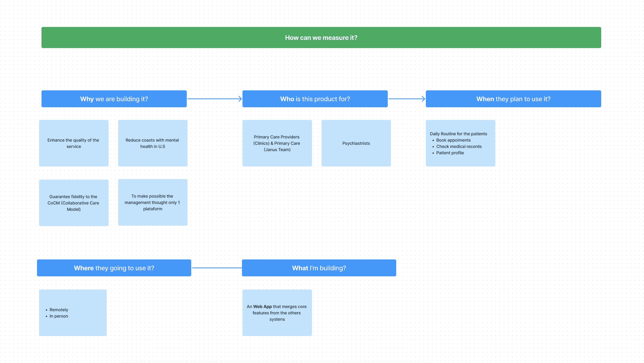Click the 'What I'm building?' header block
The height and width of the screenshot is (363, 644).
319,268
